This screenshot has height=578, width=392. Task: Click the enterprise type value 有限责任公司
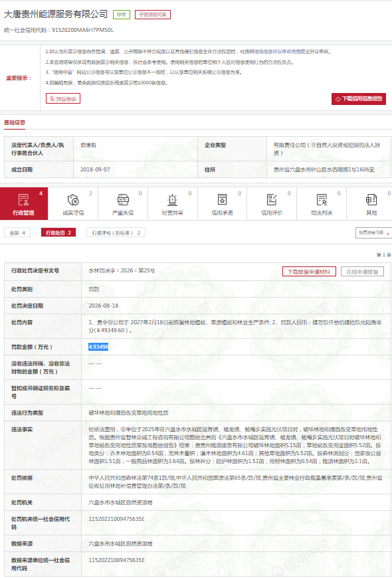(x=327, y=149)
